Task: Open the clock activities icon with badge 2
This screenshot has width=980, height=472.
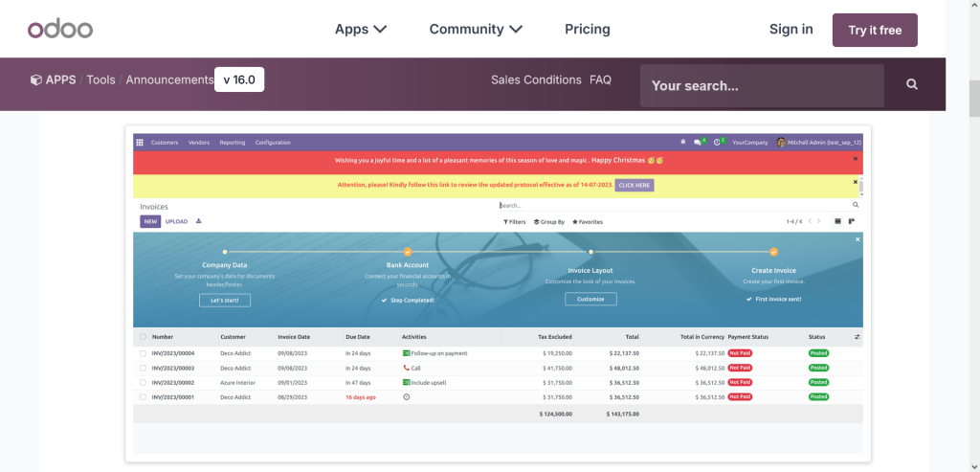Action: pyautogui.click(x=719, y=143)
